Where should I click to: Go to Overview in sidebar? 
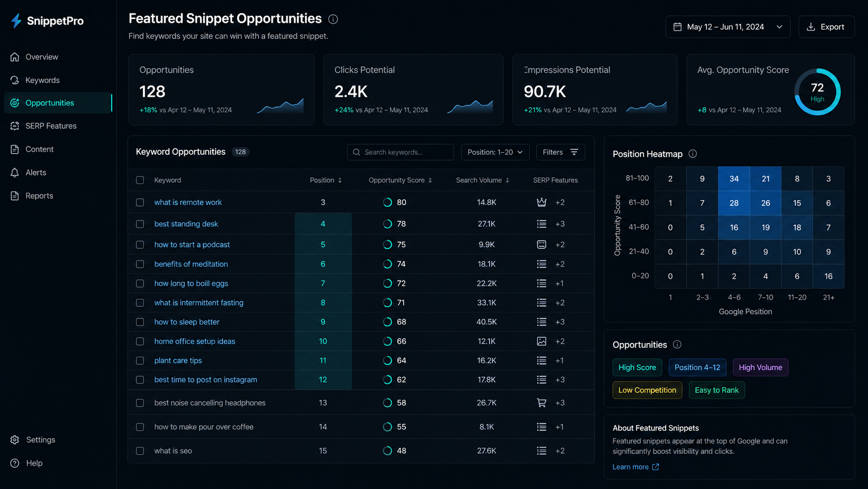pyautogui.click(x=58, y=57)
